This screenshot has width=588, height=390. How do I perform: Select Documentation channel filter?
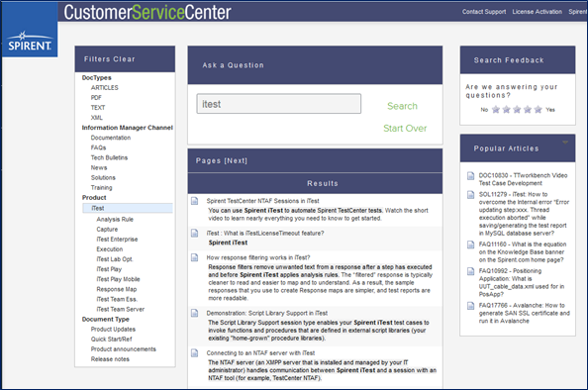(x=111, y=138)
